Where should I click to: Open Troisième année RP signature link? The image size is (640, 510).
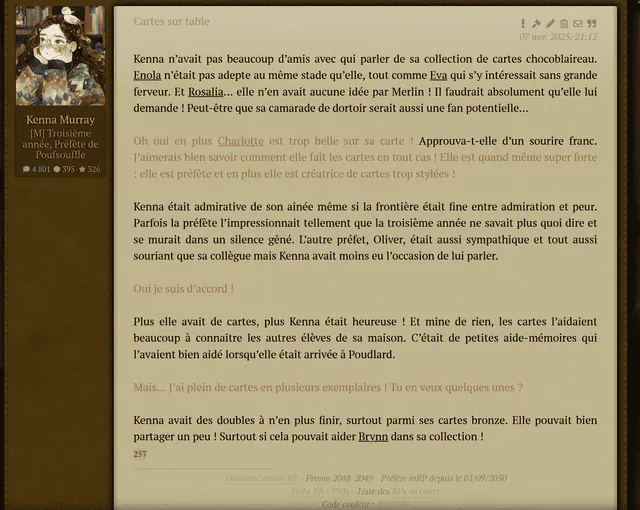coord(261,478)
